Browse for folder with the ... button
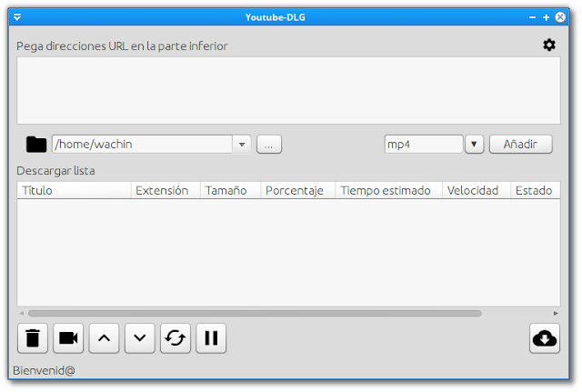582x392 pixels. point(269,145)
